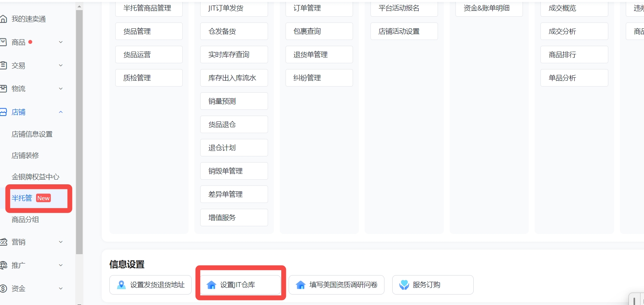Click the 纠纷管理 button
644x305 pixels.
tap(319, 78)
